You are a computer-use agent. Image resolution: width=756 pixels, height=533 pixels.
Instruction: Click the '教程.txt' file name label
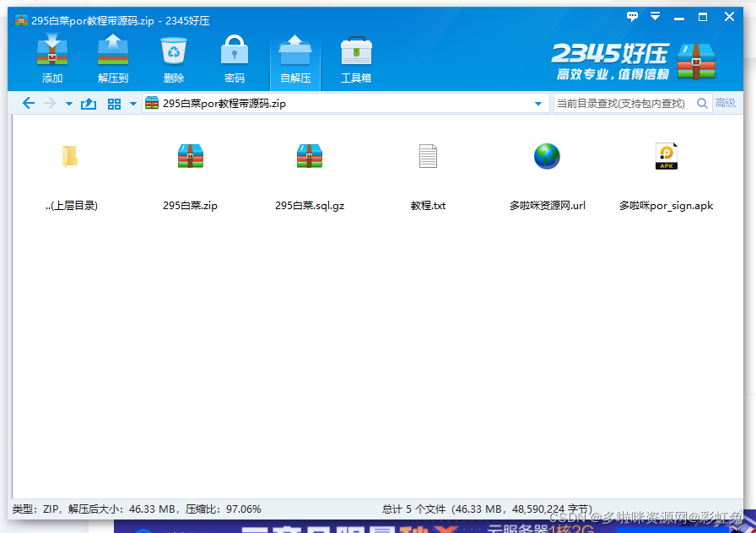[x=428, y=206]
